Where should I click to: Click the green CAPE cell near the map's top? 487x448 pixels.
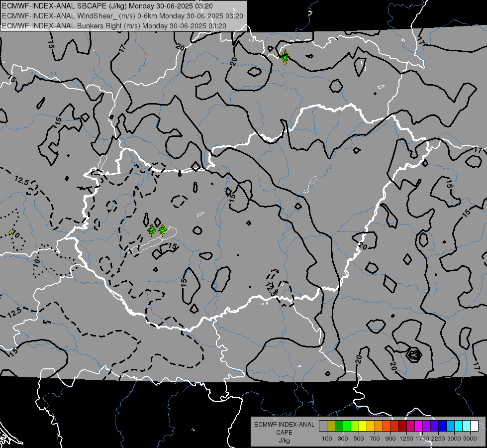[285, 57]
